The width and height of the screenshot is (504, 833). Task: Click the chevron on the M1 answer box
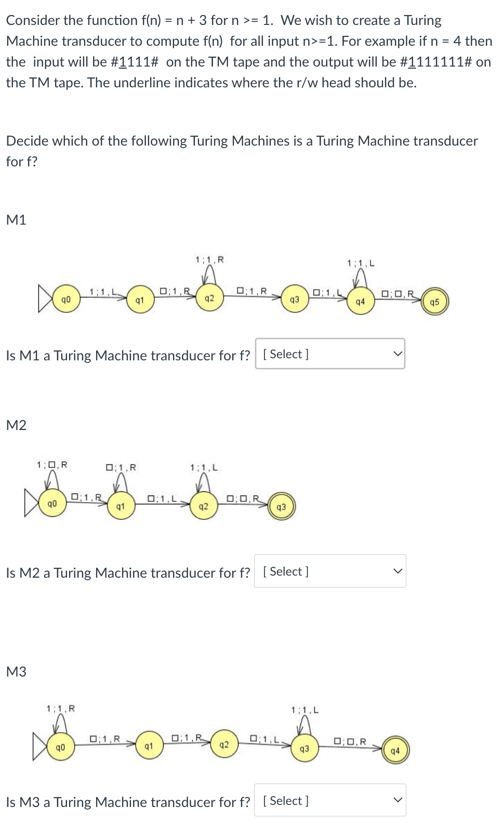pos(398,353)
